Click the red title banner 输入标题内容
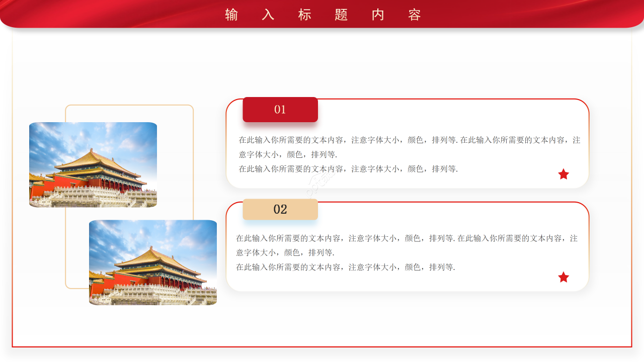 (x=322, y=15)
